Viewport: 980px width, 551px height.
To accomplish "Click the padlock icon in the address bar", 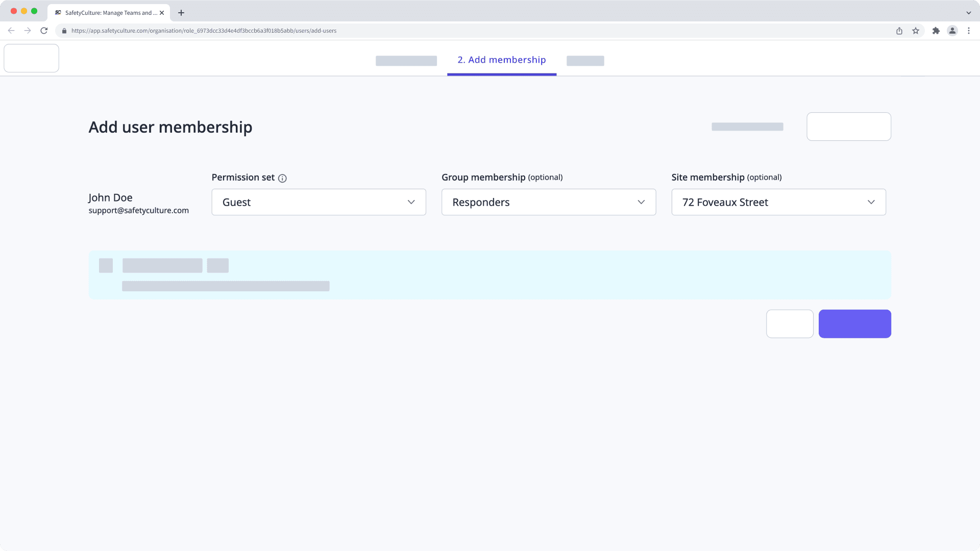I will click(x=64, y=31).
